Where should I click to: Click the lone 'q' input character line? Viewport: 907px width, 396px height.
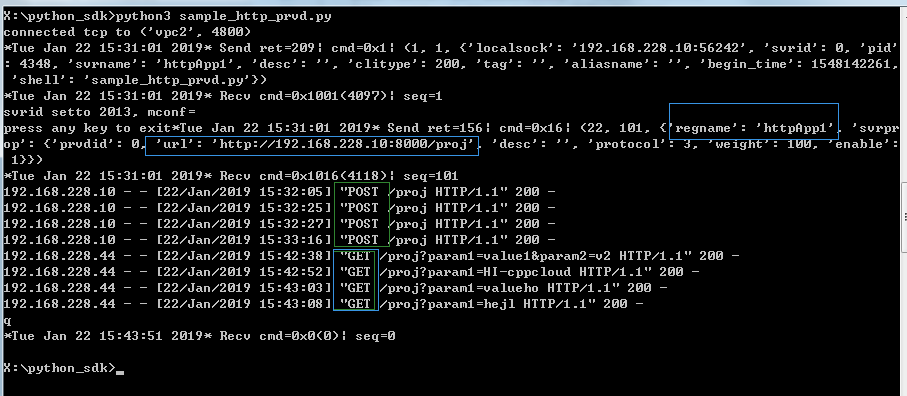pos(7,321)
